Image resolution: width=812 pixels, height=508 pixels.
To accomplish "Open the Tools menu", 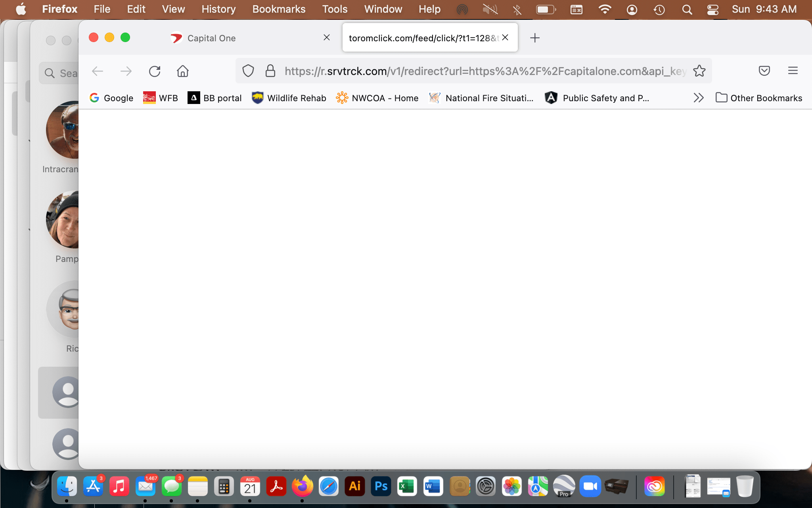I will tap(335, 9).
